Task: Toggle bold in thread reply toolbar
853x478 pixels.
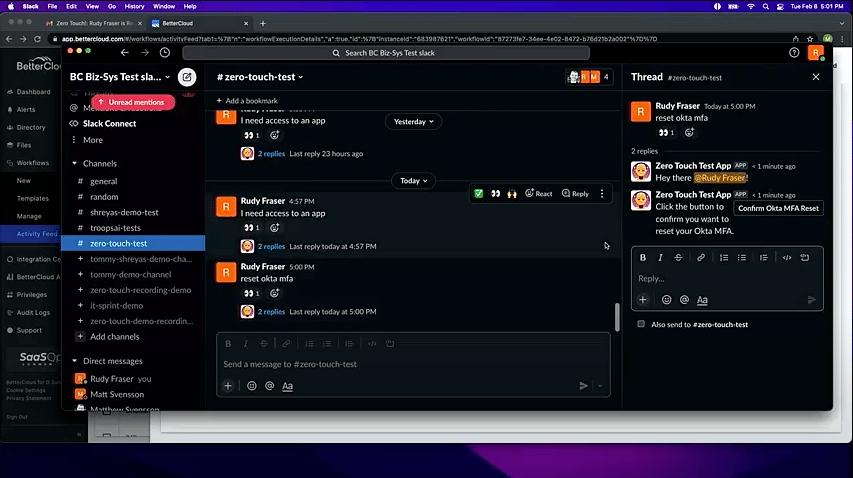Action: (642, 258)
